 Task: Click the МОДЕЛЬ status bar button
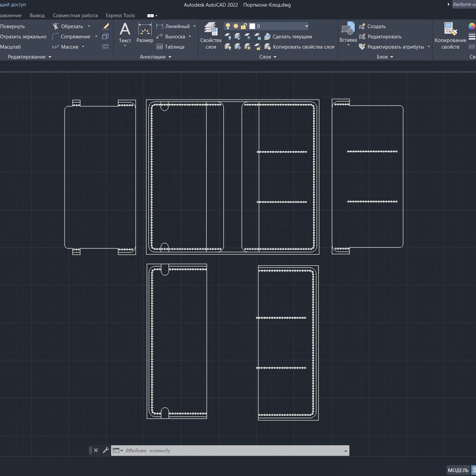[458, 470]
